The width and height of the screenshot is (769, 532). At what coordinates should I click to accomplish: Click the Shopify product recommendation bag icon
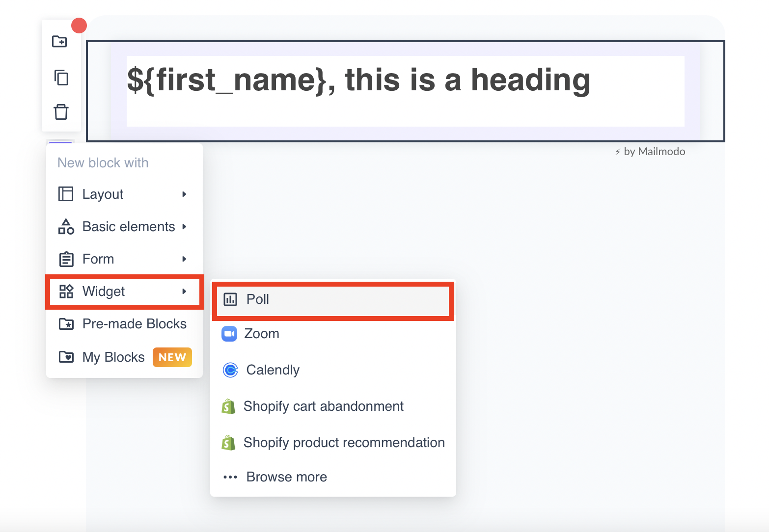(228, 443)
